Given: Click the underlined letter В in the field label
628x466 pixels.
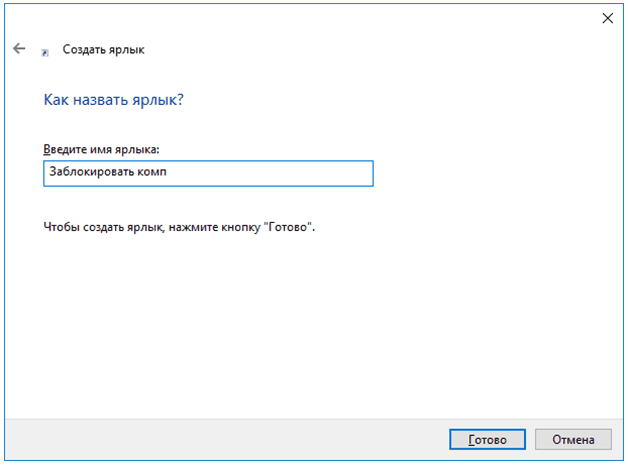Looking at the screenshot, I should tap(47, 149).
